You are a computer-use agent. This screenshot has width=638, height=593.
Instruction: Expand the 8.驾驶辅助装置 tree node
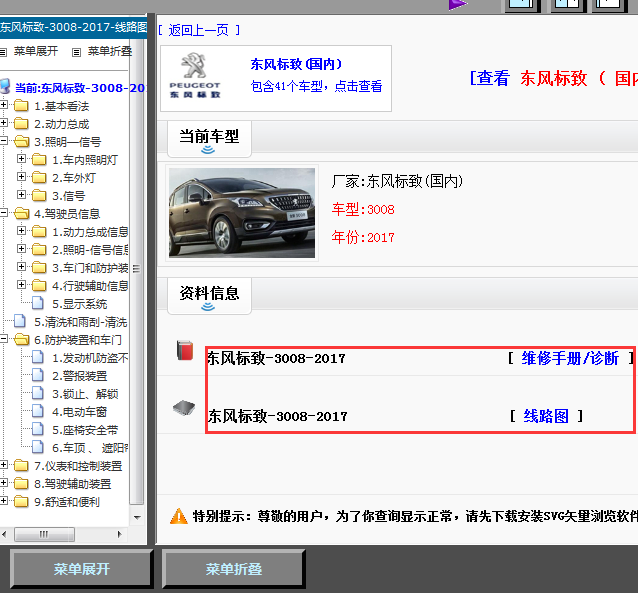click(x=4, y=483)
